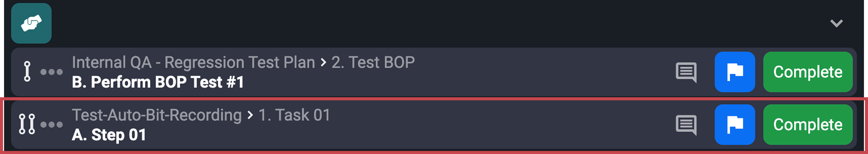Open comments for Step 01

click(x=686, y=125)
